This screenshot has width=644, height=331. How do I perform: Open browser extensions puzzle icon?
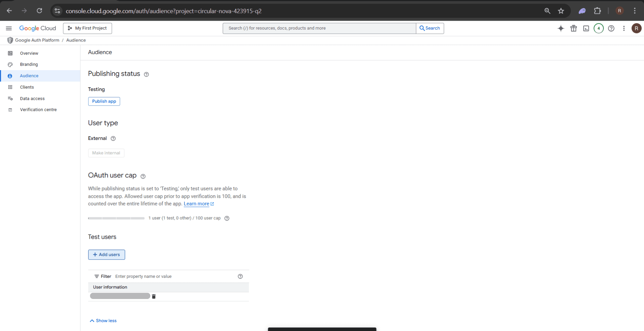tap(597, 11)
